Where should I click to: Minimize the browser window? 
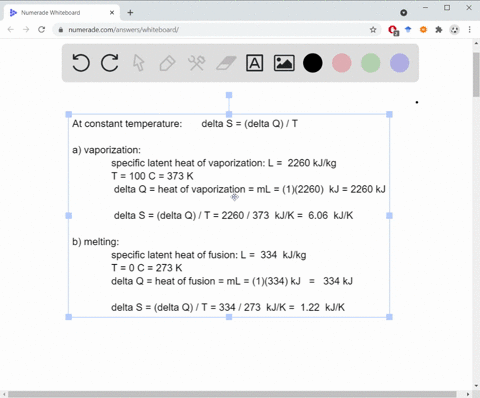[x=425, y=7]
